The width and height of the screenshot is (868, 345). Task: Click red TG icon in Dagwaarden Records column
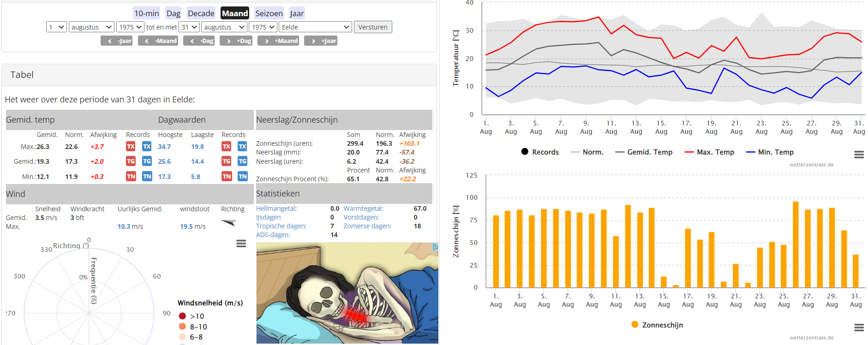click(x=227, y=161)
